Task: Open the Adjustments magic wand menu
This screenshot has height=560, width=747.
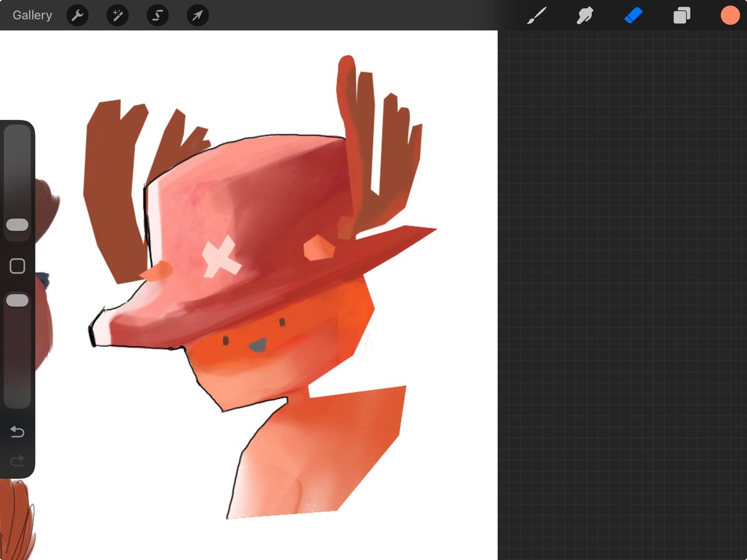Action: 118,16
